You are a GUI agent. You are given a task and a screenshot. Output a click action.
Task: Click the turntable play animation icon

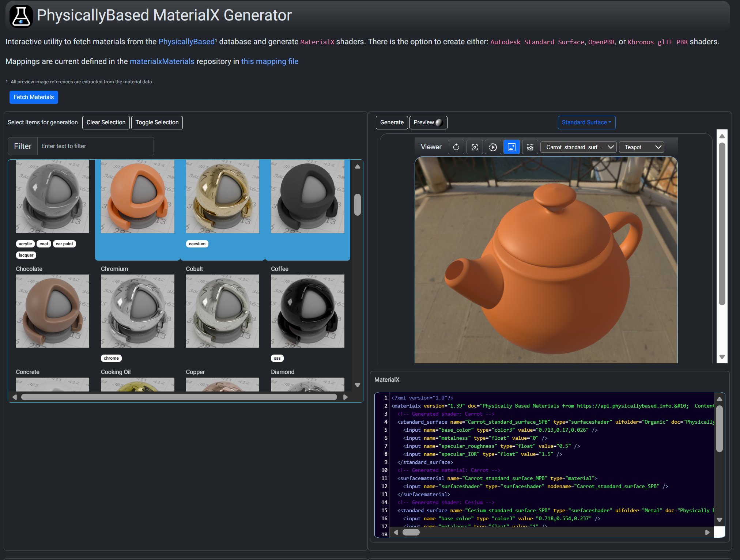point(493,147)
